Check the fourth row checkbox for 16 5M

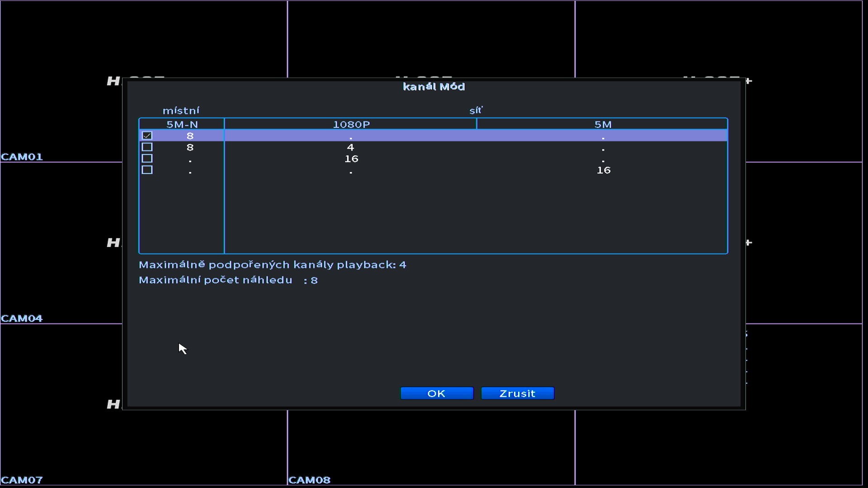[x=147, y=170]
